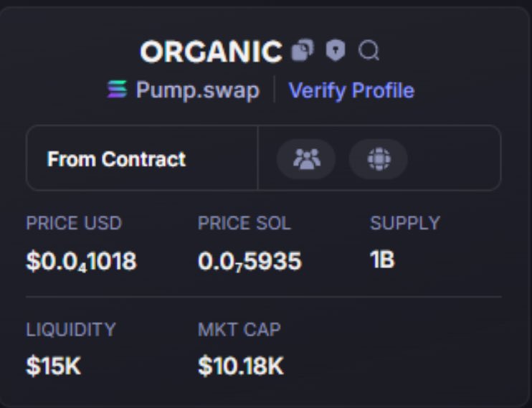Open the shield security audit icon
The height and width of the screenshot is (408, 532).
pos(336,51)
